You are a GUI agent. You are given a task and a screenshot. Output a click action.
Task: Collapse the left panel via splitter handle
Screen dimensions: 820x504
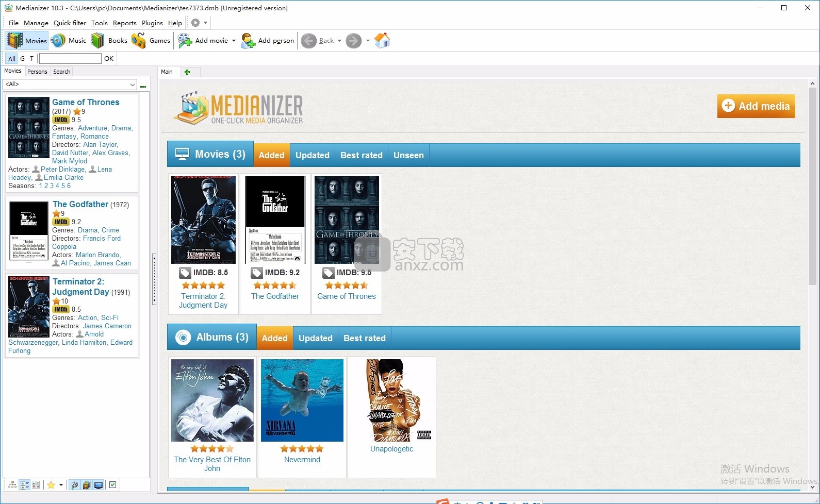tap(154, 279)
